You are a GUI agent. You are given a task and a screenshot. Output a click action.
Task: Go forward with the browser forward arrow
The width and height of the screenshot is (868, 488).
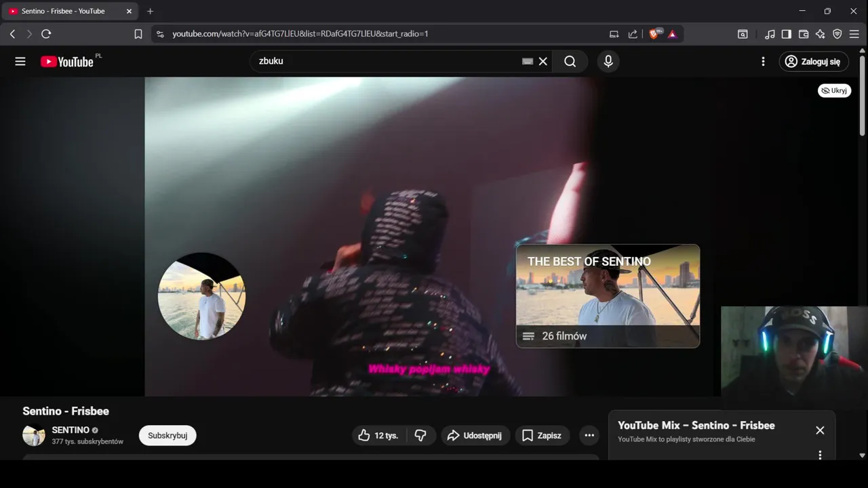point(29,34)
